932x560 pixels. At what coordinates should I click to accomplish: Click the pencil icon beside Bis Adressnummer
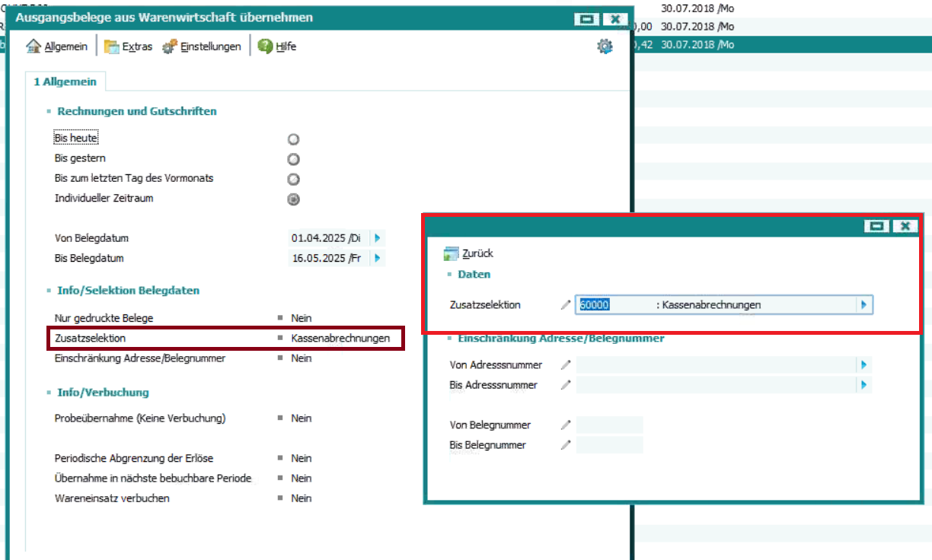pos(565,385)
